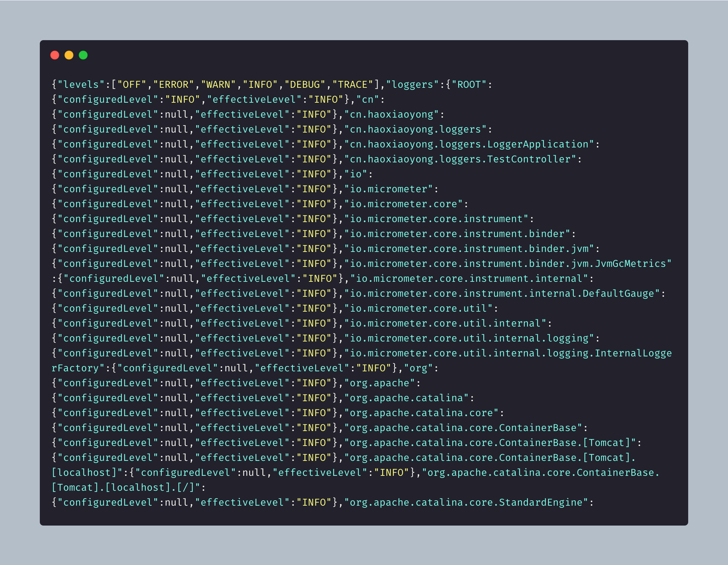Screen dimensions: 728x565
Task: Click "io.micrometer.core.util.internal" logger name
Action: (445, 323)
